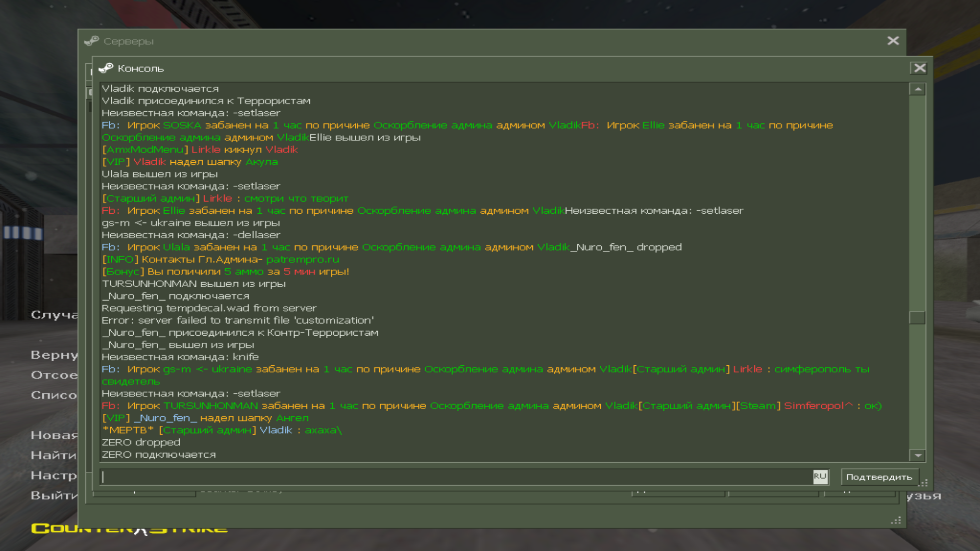Click 'TURSUNHONMAN вышел из игры' line
Screen dimensions: 980x551
click(x=193, y=284)
